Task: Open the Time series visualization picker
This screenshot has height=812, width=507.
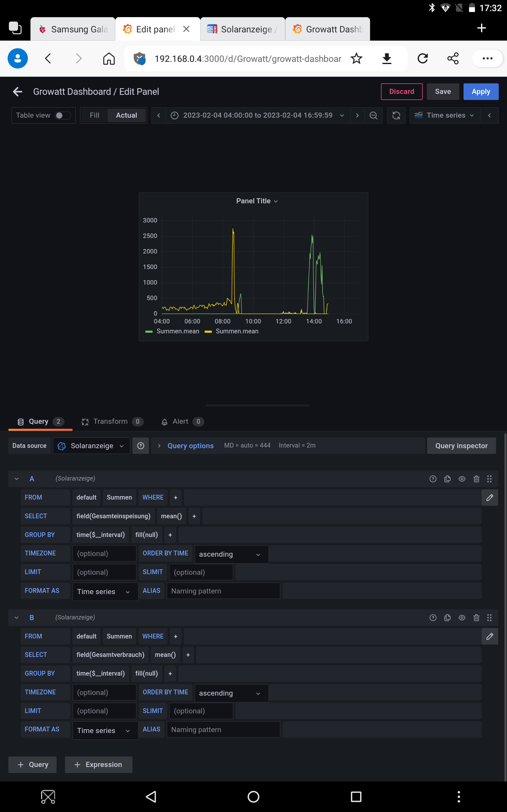Action: [x=445, y=115]
